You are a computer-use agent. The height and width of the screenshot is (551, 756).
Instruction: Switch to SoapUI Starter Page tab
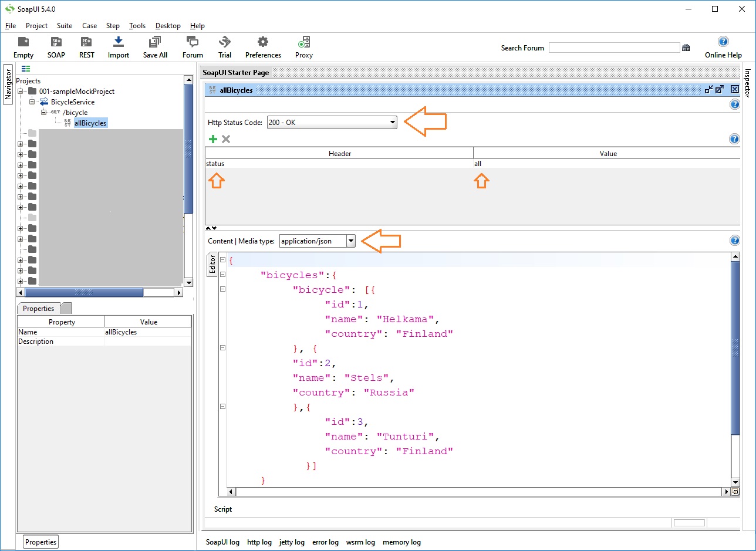click(x=236, y=73)
